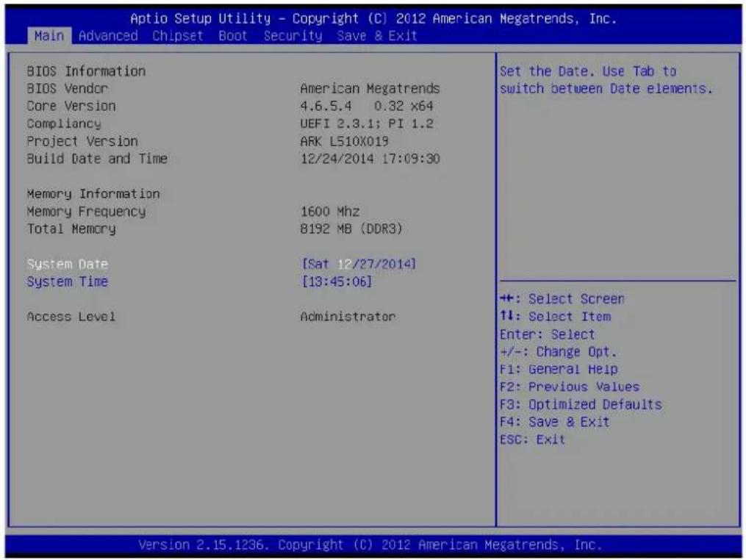Click the System Time value 13:45:06
746x560 pixels.
click(x=337, y=281)
